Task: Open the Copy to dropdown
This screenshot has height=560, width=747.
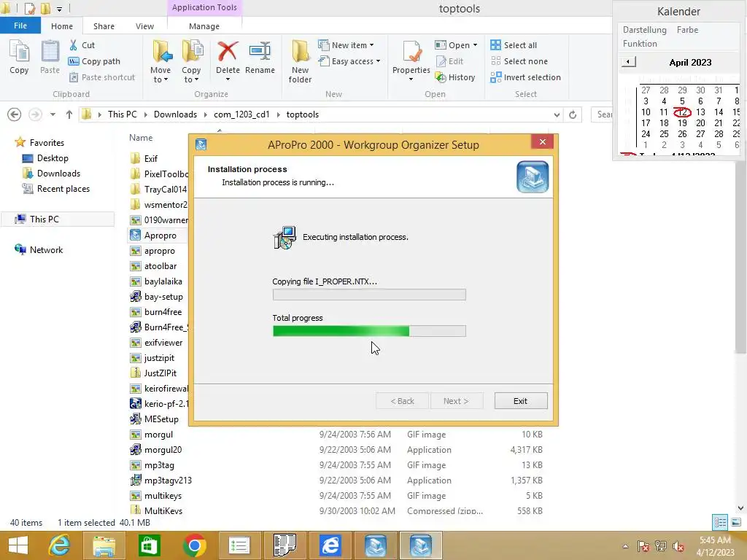Action: coord(191,75)
